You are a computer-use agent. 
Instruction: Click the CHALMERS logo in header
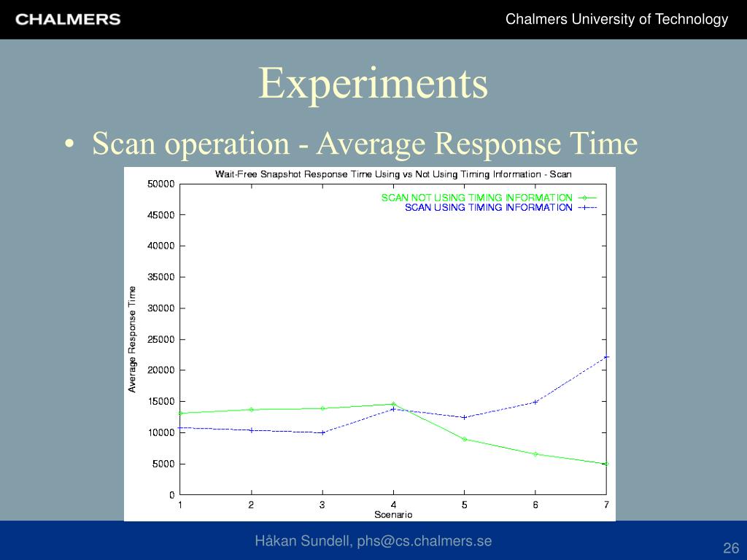pos(68,20)
